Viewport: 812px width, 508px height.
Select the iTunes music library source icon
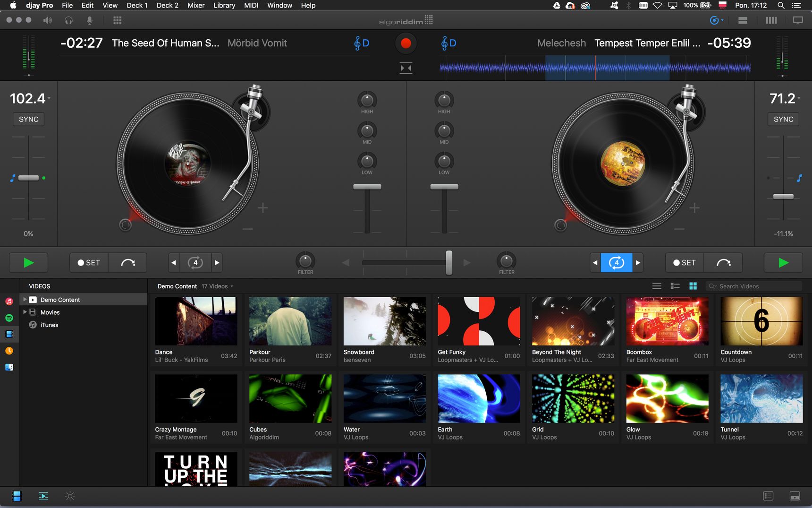[9, 301]
